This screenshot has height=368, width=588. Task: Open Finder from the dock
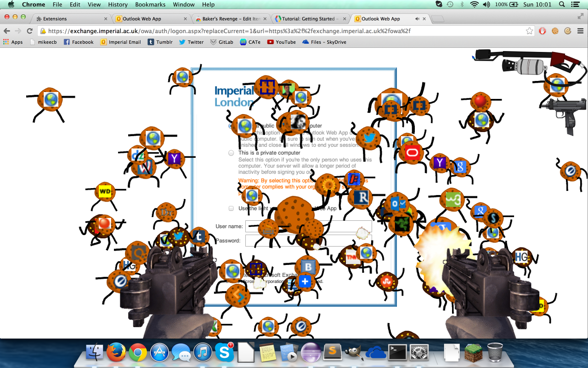(x=95, y=352)
